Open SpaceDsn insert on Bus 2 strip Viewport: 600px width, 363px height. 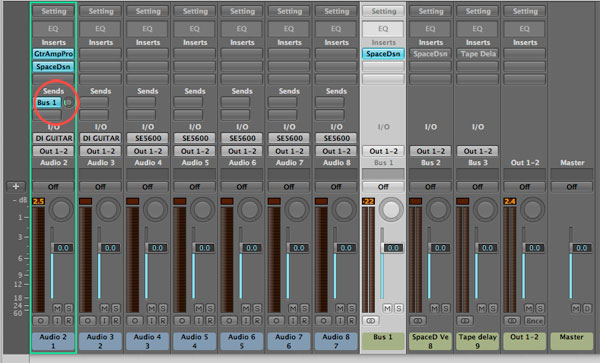(x=430, y=54)
